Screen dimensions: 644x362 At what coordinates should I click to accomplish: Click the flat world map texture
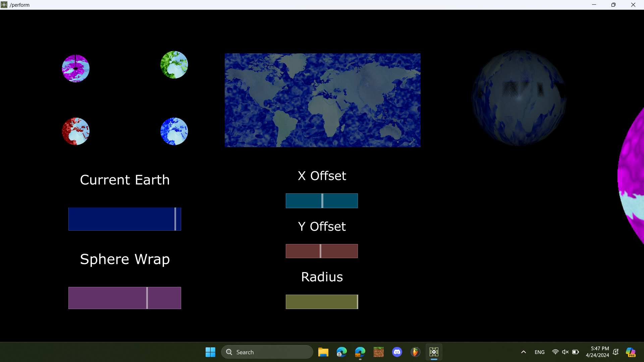(x=322, y=100)
